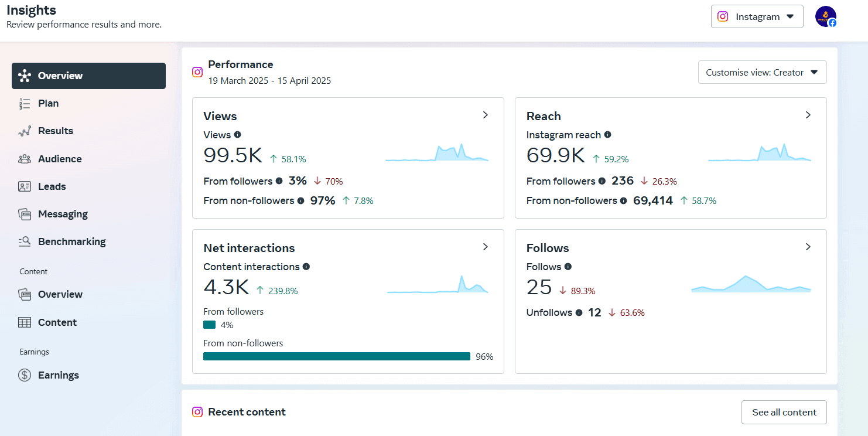The height and width of the screenshot is (436, 868).
Task: Click the Earnings dollar icon
Action: pyautogui.click(x=25, y=375)
